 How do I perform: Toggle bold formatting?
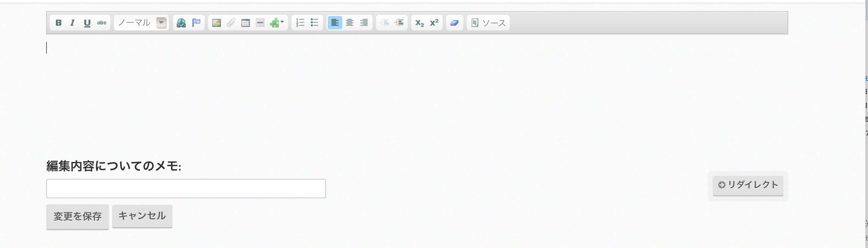pos(58,23)
